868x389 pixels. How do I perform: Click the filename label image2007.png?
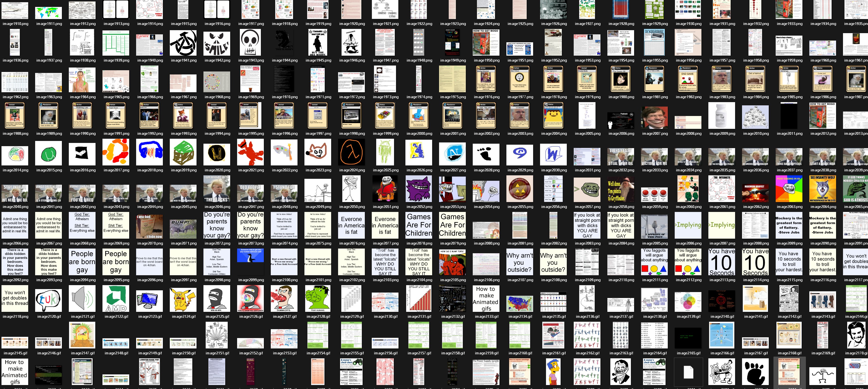coord(655,134)
